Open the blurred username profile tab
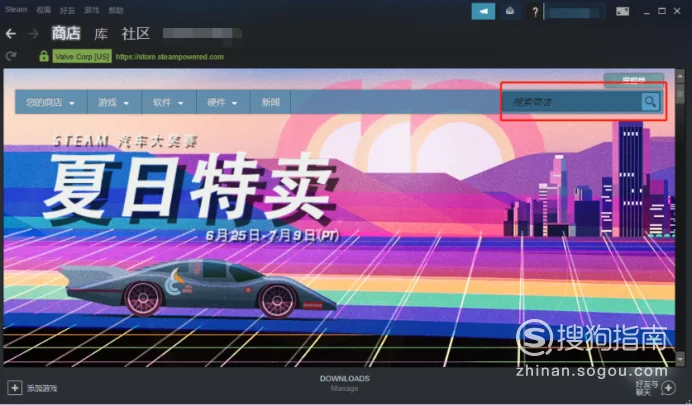 coord(202,34)
